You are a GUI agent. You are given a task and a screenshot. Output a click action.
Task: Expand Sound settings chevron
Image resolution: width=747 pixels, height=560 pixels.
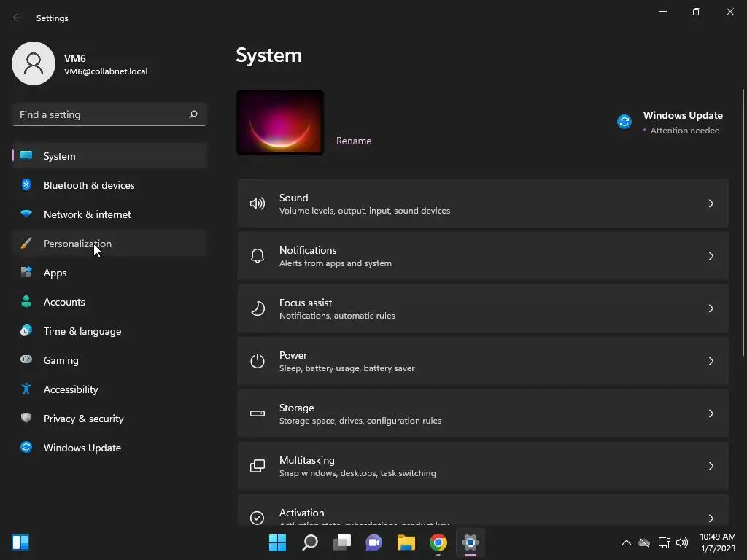pyautogui.click(x=711, y=203)
